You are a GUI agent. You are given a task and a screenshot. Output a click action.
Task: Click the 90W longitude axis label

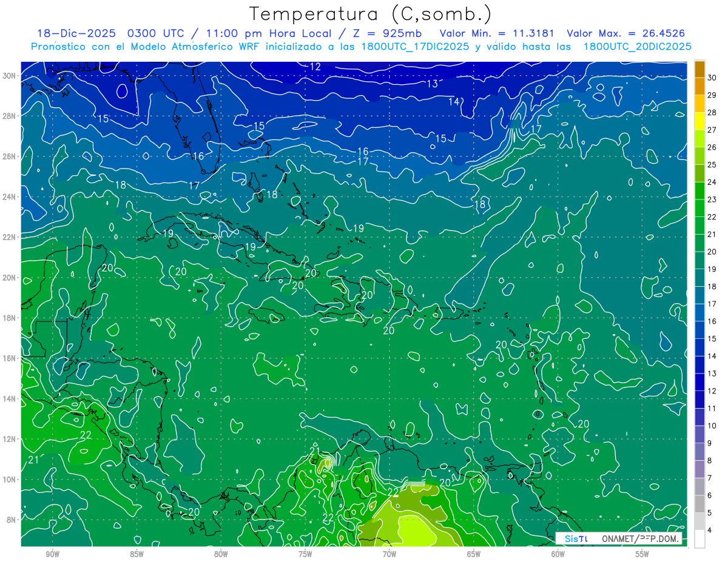point(53,554)
